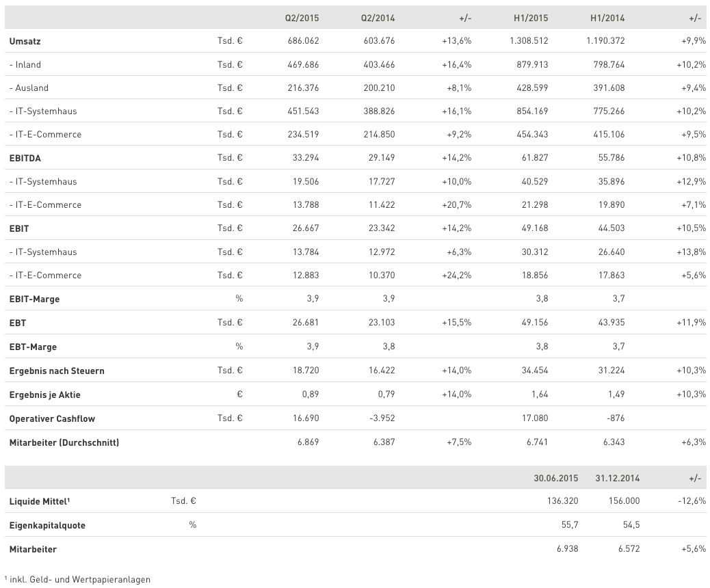Click the Q2/2015 column header
Image resolution: width=710 pixels, height=588 pixels.
[x=302, y=18]
